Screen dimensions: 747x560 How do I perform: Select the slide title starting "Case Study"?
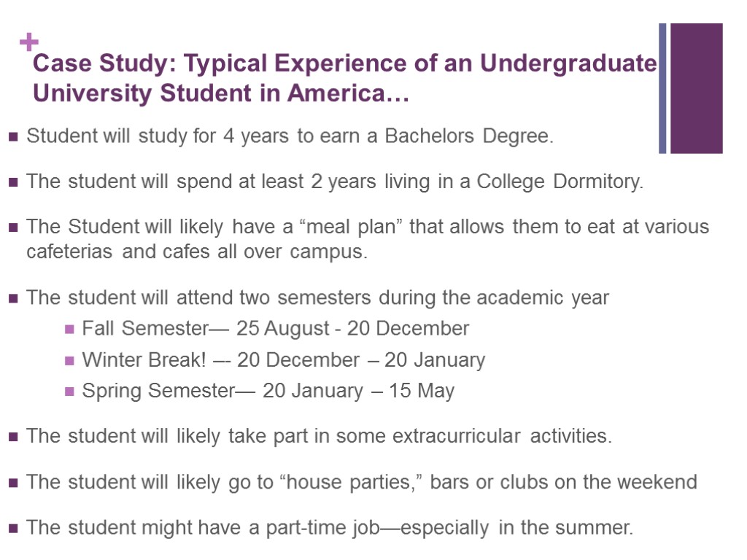click(x=345, y=64)
